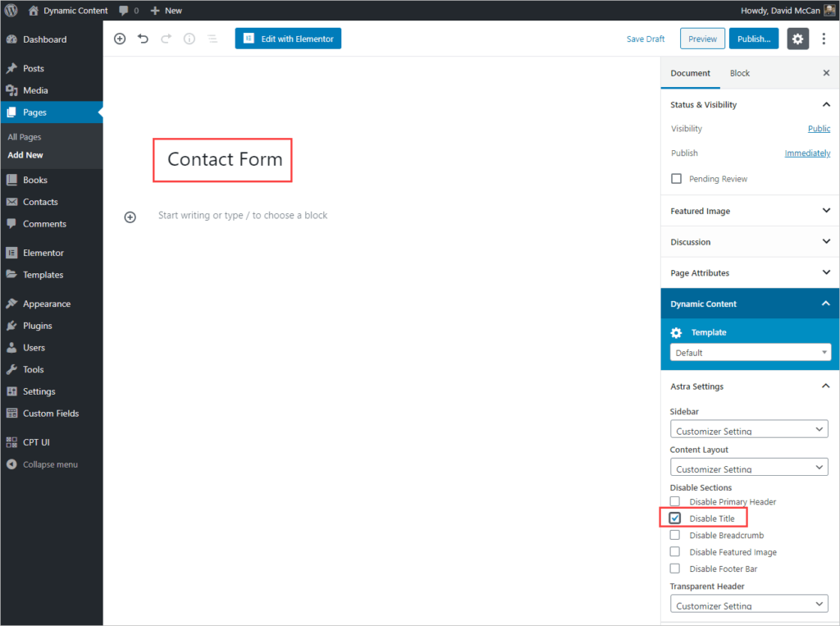The image size is (840, 626).
Task: Check the Disable Breadcrumb checkbox
Action: click(675, 535)
